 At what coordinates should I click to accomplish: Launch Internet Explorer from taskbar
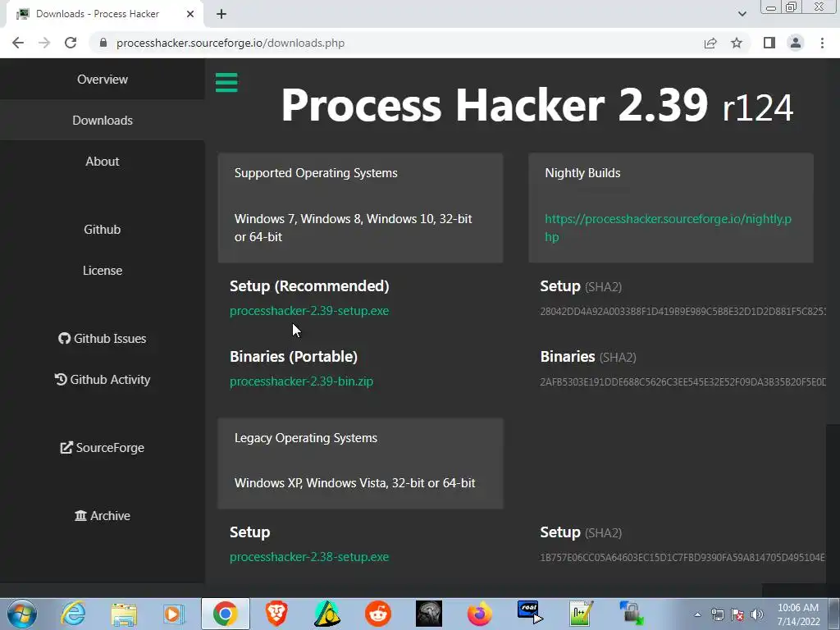coord(73,614)
